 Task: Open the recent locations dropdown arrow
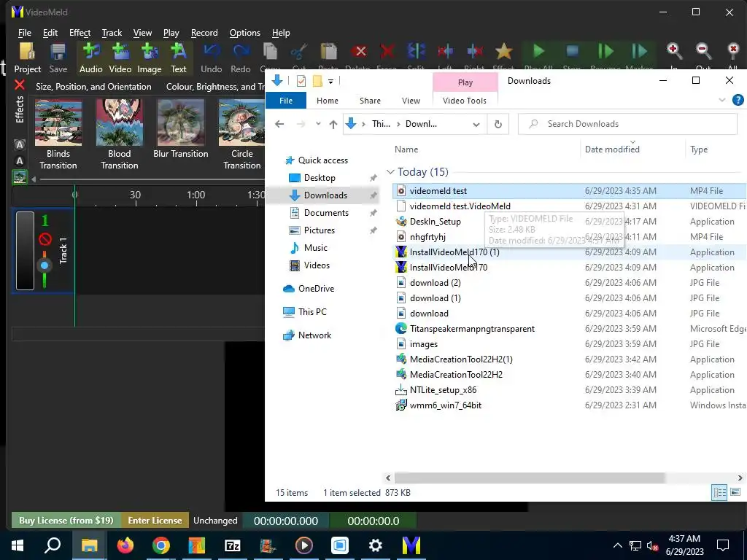(x=318, y=124)
